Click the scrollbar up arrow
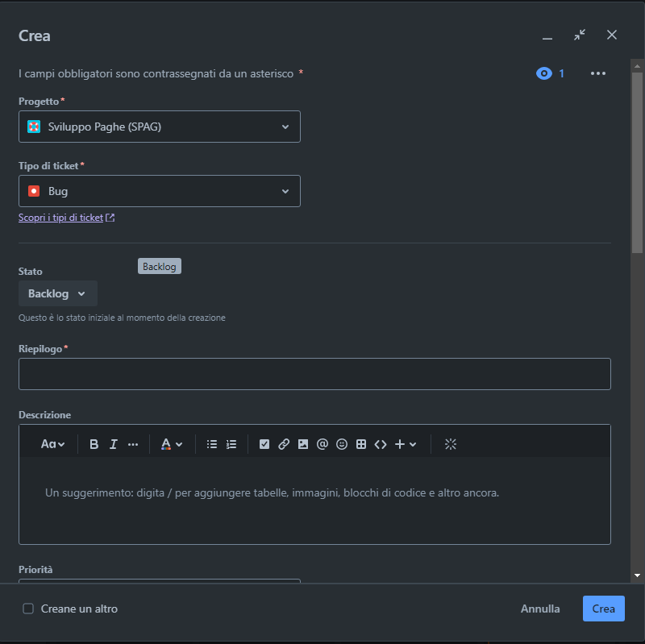Image resolution: width=645 pixels, height=644 pixels. tap(637, 66)
